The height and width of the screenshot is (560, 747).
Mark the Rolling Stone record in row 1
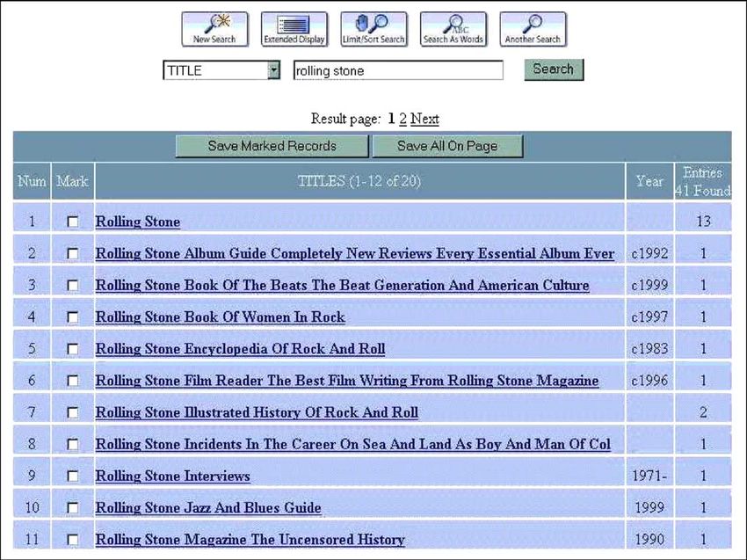(x=73, y=222)
